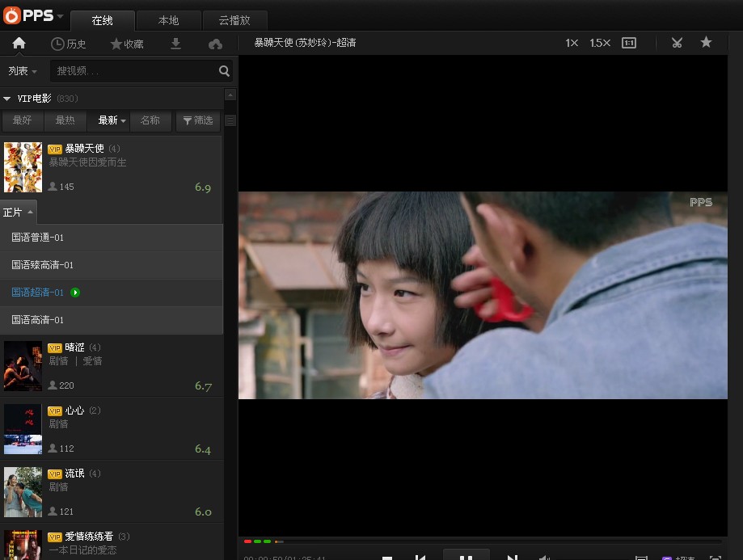This screenshot has height=560, width=743.
Task: Click the video display area
Action: 483,296
